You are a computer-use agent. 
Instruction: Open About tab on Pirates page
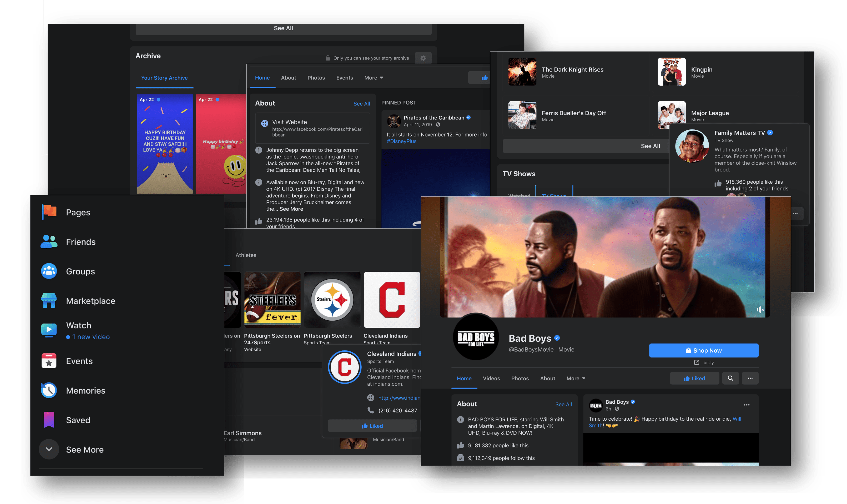[x=288, y=78]
